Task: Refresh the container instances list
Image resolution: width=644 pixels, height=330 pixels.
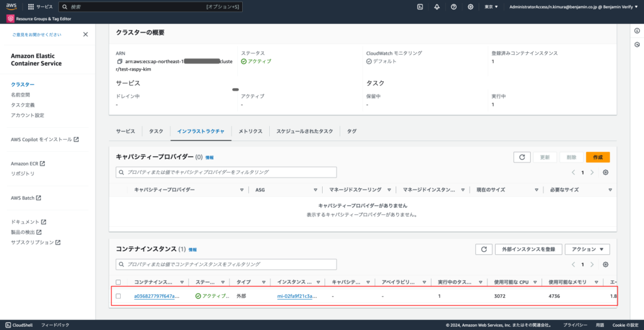Action: [x=484, y=249]
